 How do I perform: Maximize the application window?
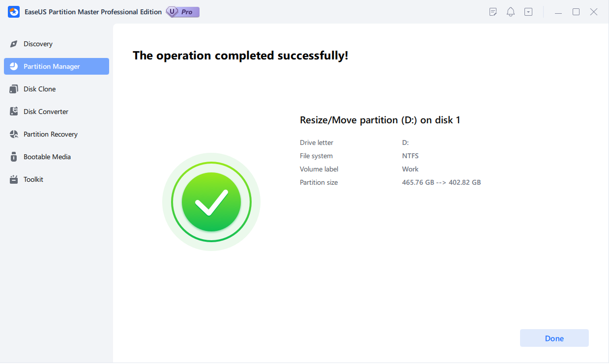point(576,12)
